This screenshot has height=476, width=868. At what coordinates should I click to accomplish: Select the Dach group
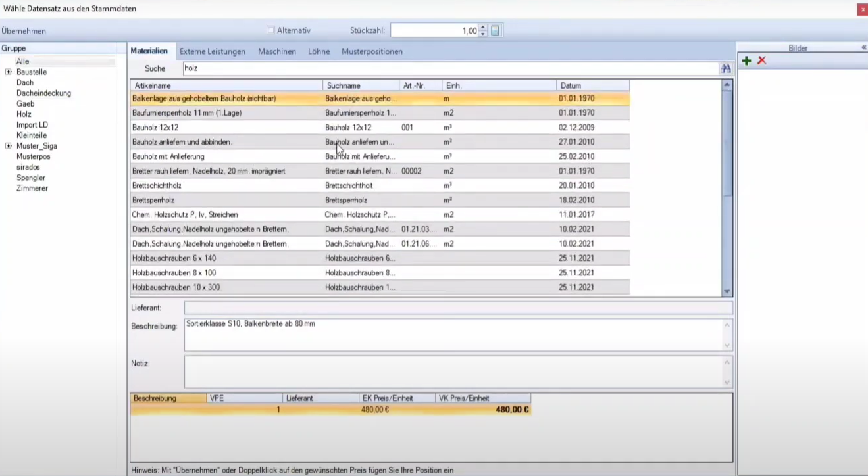point(25,83)
